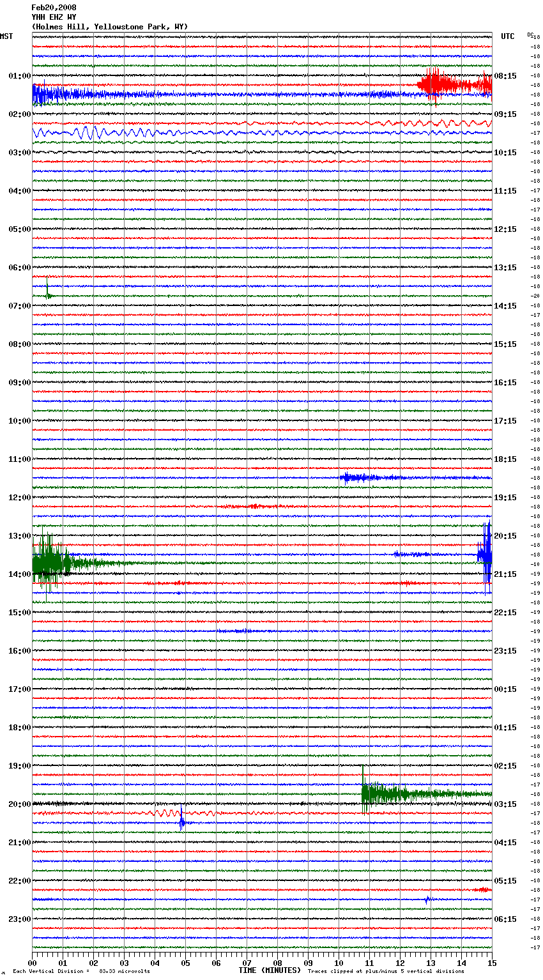Image resolution: width=543 pixels, height=980 pixels.
Task: Click the 14:15 UTC time label
Action: pyautogui.click(x=505, y=306)
